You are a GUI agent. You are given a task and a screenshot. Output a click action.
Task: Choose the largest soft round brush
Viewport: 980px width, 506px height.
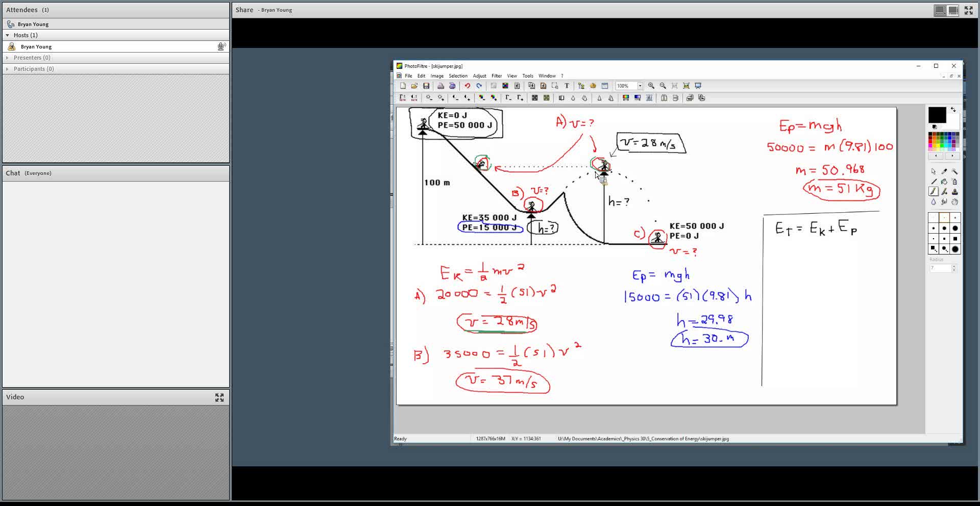tap(955, 249)
